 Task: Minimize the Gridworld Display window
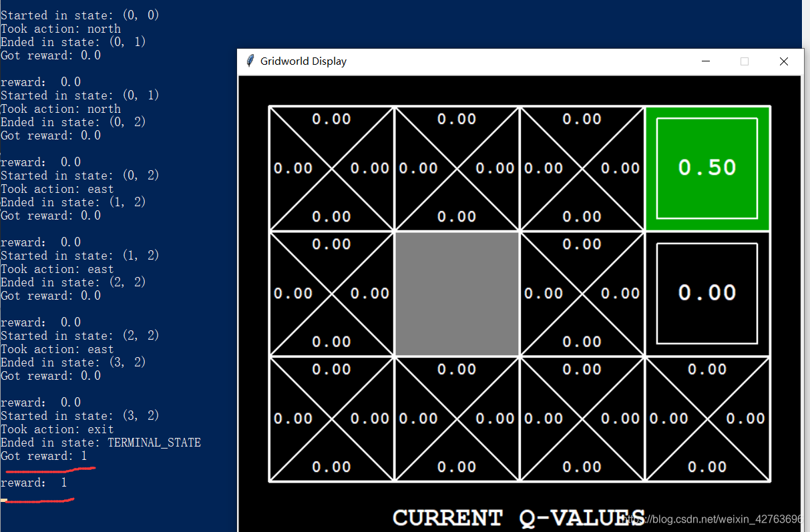tap(705, 61)
